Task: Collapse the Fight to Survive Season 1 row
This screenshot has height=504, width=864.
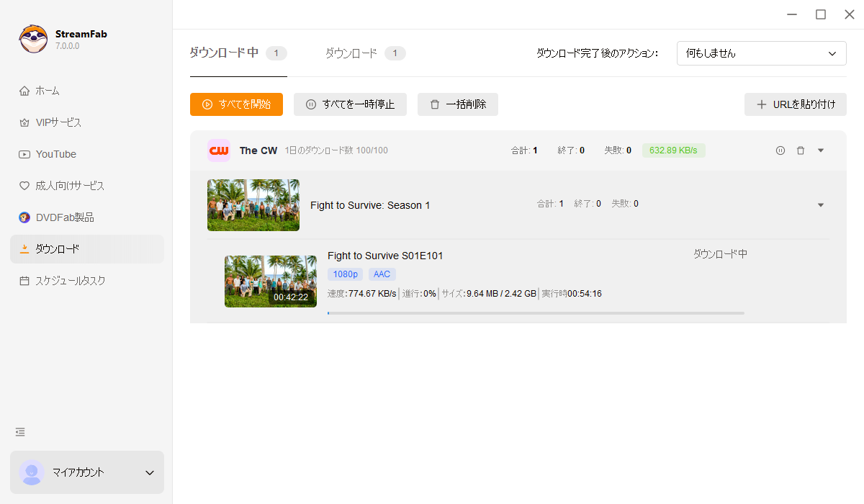Action: 820,205
